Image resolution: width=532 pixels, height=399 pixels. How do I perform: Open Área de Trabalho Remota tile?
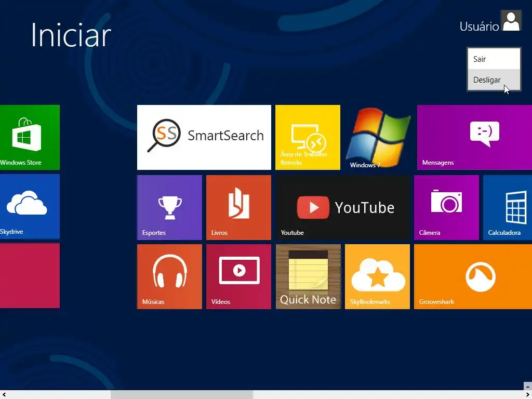point(308,137)
